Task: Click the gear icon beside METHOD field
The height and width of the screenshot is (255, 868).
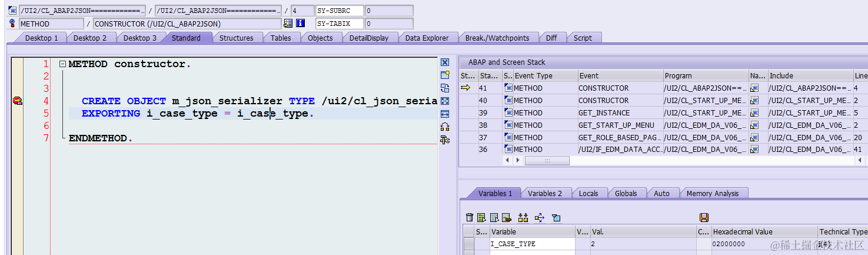Action: [x=13, y=24]
